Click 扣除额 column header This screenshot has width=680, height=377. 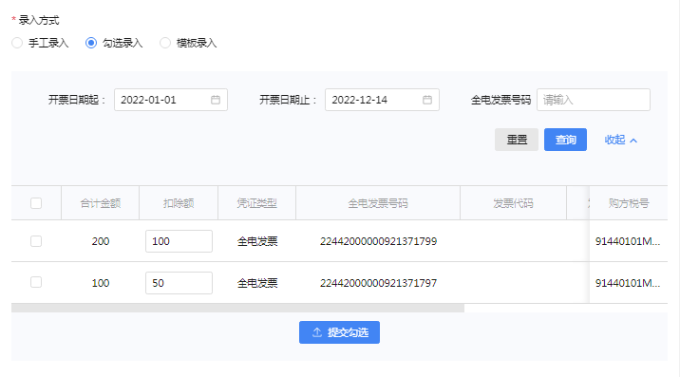pyautogui.click(x=179, y=203)
